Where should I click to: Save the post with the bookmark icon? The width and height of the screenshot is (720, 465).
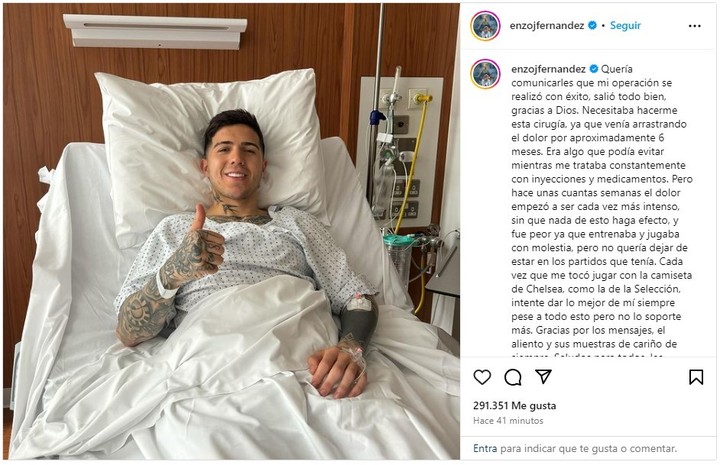tap(696, 377)
